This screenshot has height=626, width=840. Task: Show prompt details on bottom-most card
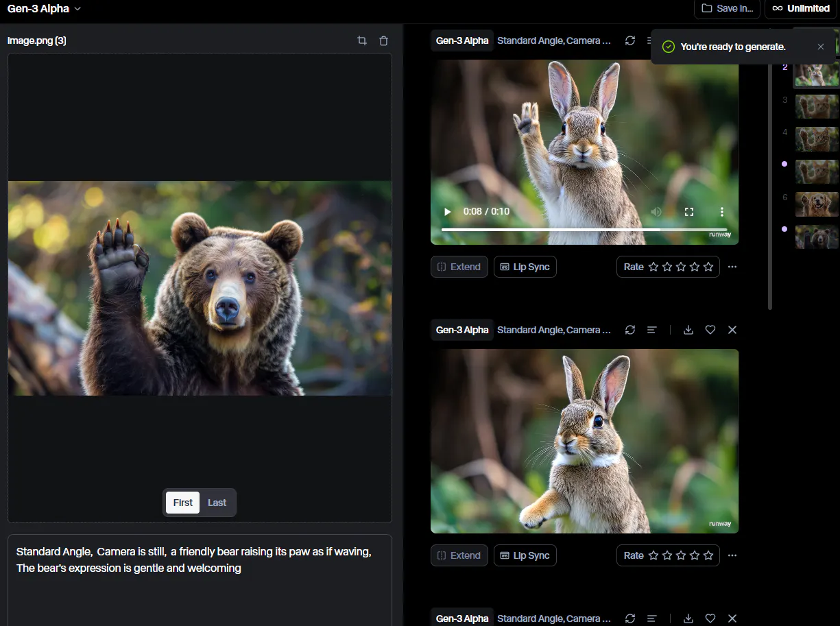pyautogui.click(x=652, y=618)
